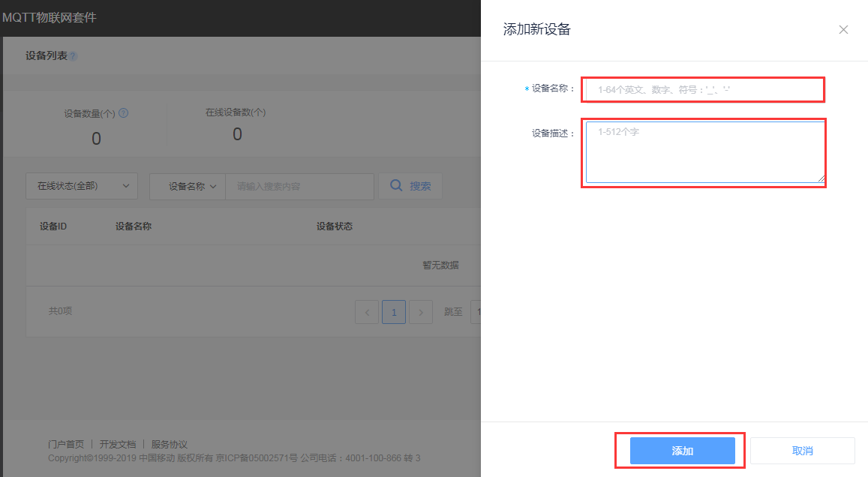Viewport: 868px width, 477px height.
Task: Click help icon beside 设备数量(个)
Action: coord(124,113)
